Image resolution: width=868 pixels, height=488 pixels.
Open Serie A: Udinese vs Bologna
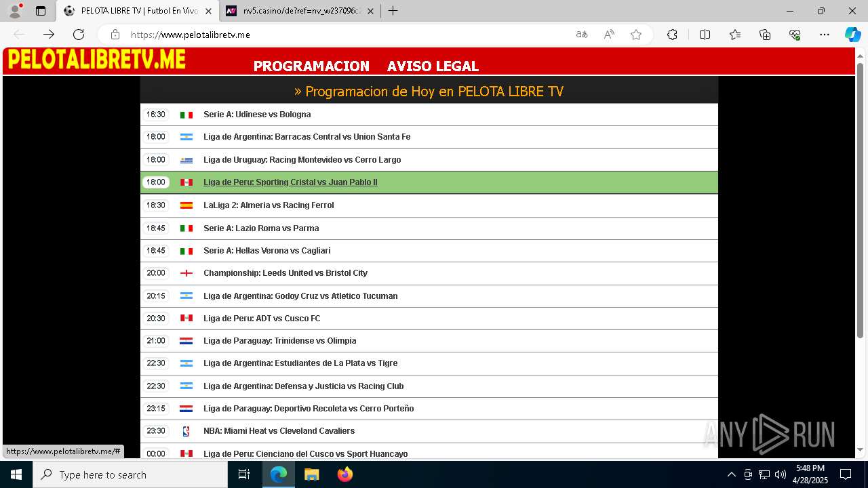click(x=257, y=115)
